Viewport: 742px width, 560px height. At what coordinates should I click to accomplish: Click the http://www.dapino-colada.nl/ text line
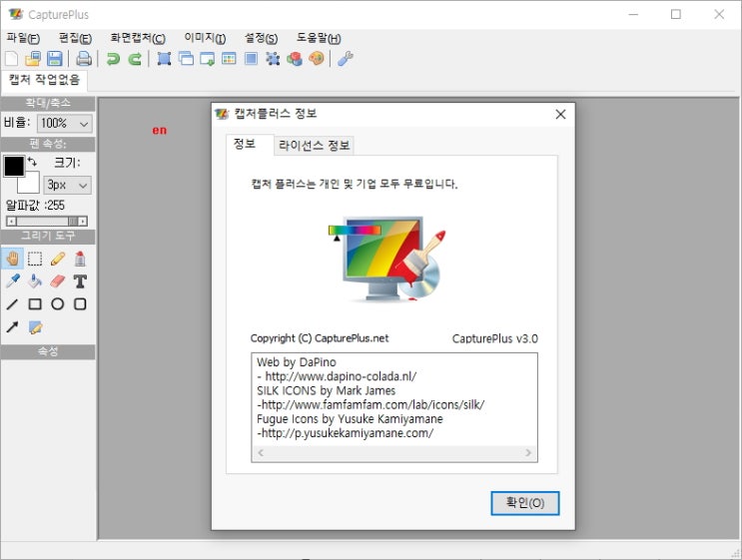(x=337, y=376)
